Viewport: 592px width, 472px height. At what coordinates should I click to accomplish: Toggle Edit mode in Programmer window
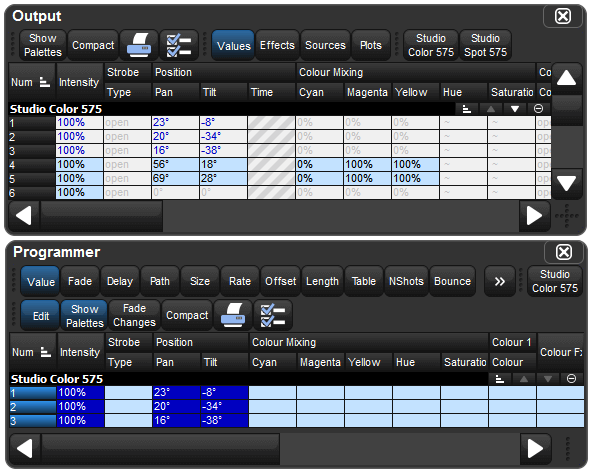coord(40,315)
